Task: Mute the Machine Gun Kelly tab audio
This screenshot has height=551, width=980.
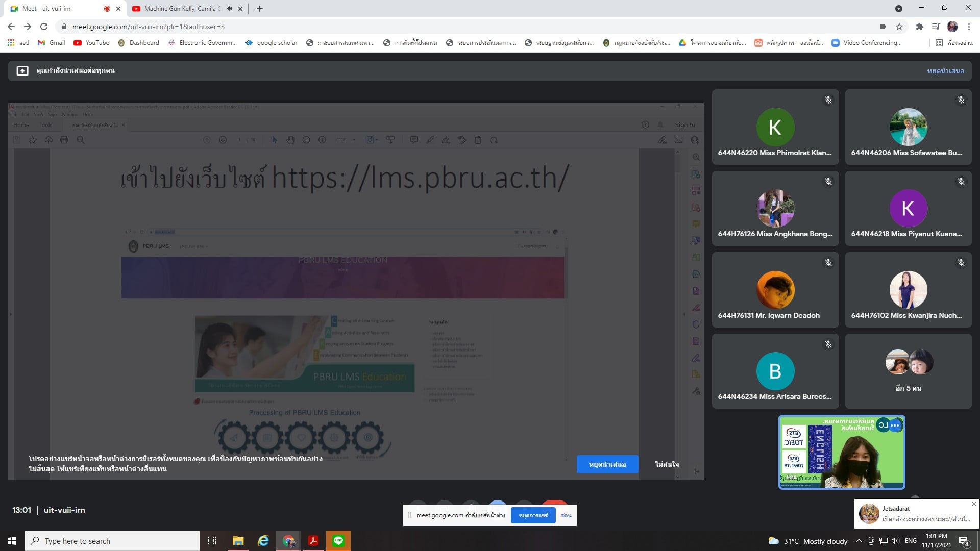Action: [229, 9]
